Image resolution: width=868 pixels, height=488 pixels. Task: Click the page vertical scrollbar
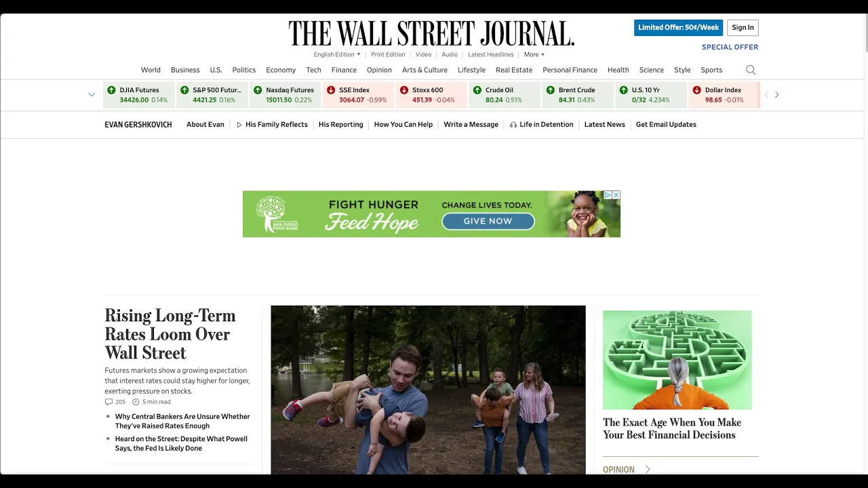(x=865, y=244)
